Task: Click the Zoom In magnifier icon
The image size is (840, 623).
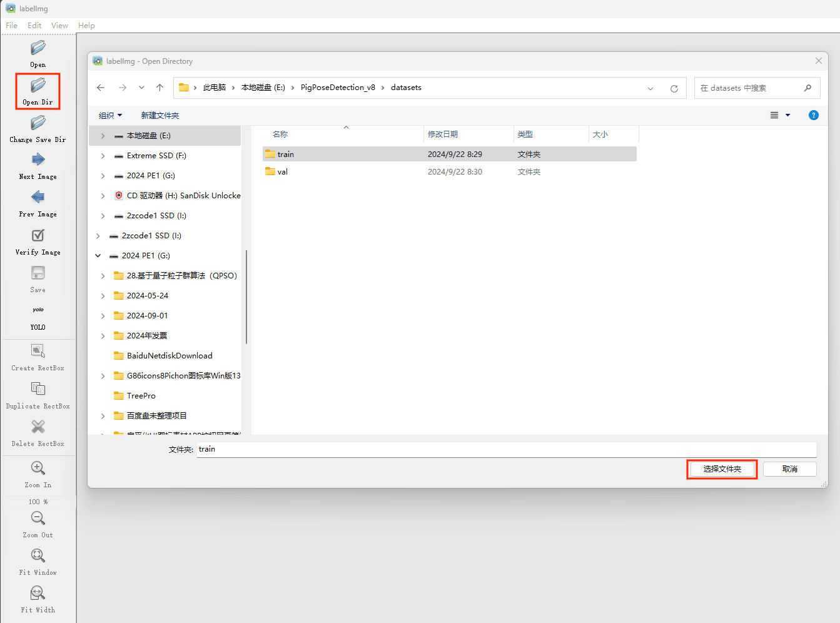Action: pos(38,469)
